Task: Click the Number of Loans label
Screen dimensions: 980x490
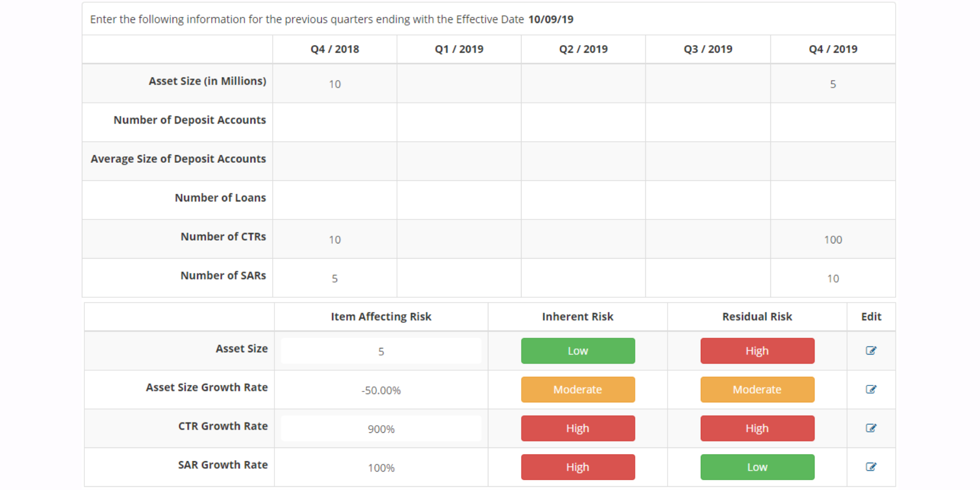Action: click(x=220, y=198)
